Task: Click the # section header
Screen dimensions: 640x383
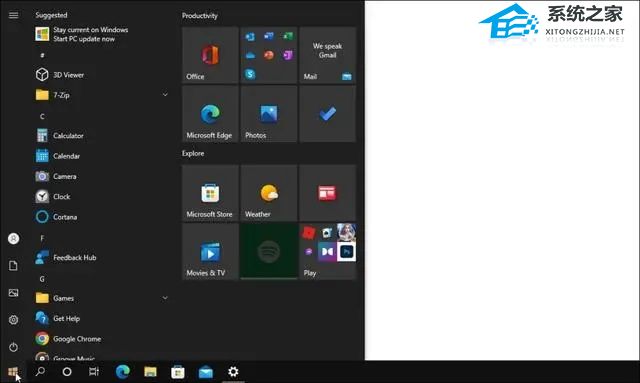Action: point(42,55)
